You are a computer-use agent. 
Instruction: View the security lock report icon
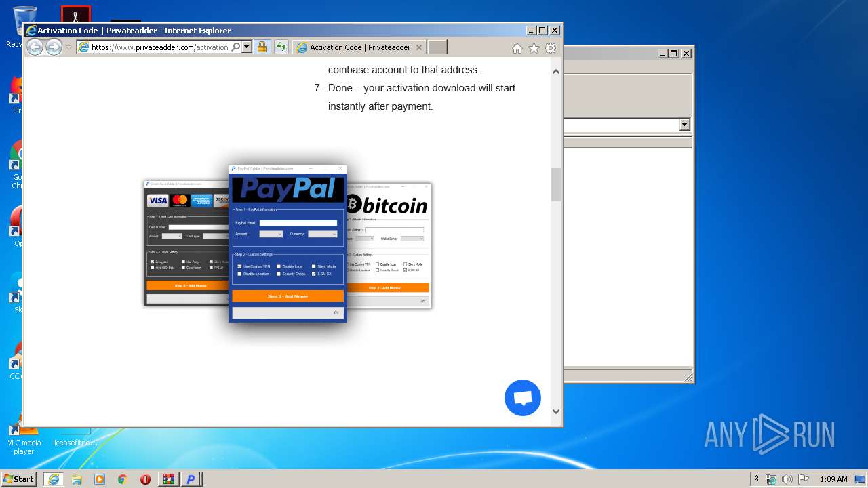coord(262,47)
